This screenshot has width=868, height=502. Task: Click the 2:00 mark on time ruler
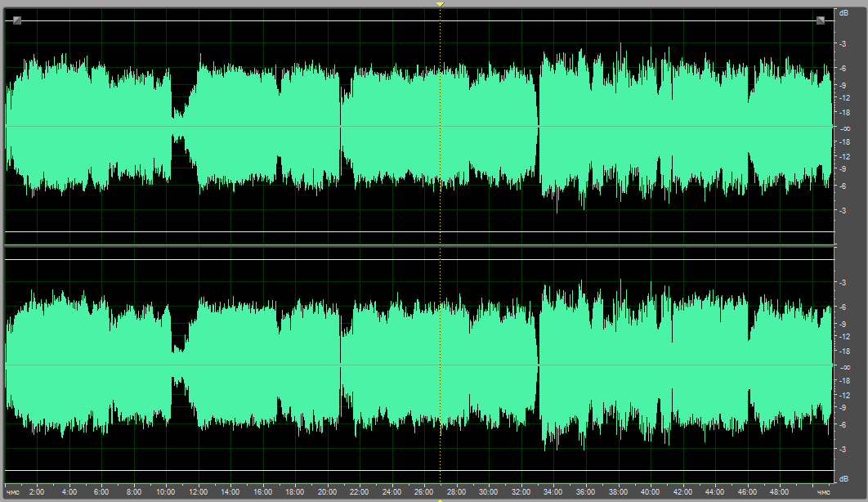click(x=37, y=492)
